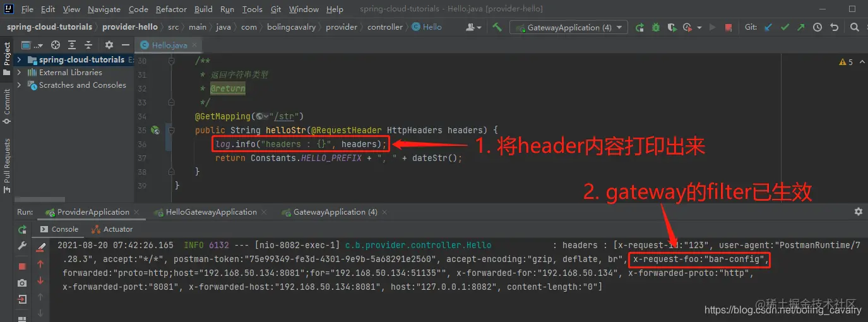Click exit icon in Run panel sidebar
868x322 pixels.
(22, 299)
